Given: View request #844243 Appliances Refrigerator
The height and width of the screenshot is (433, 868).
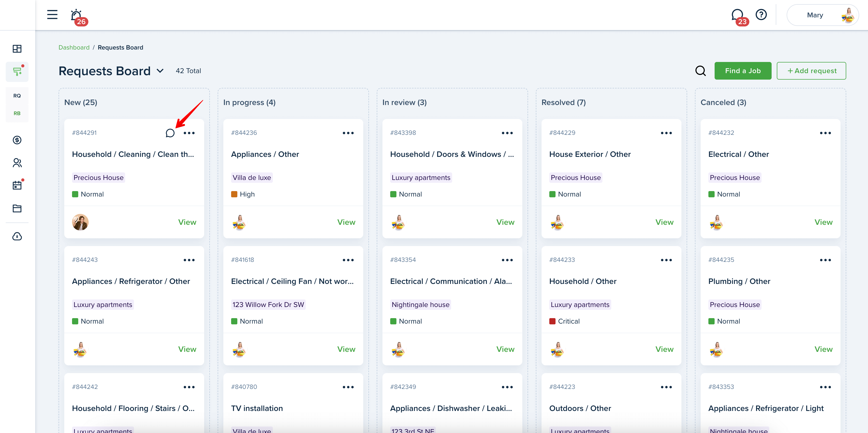Looking at the screenshot, I should pyautogui.click(x=187, y=349).
